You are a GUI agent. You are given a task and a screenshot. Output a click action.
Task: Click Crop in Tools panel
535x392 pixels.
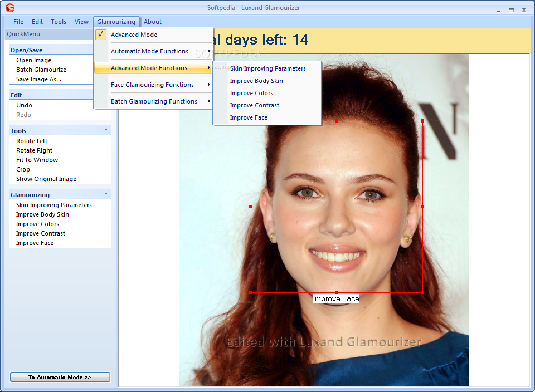tap(23, 169)
